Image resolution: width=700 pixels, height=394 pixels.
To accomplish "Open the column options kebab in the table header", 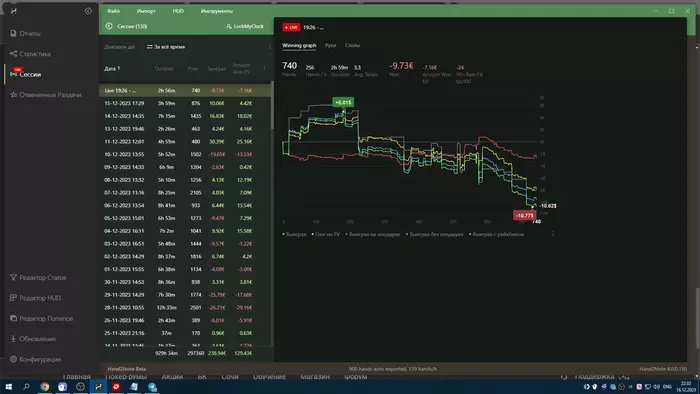I will (264, 68).
